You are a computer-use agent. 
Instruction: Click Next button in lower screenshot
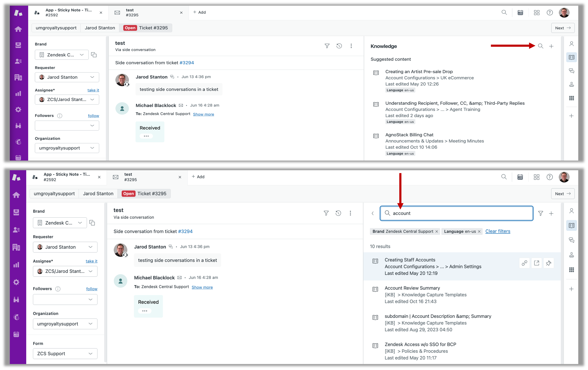point(563,193)
